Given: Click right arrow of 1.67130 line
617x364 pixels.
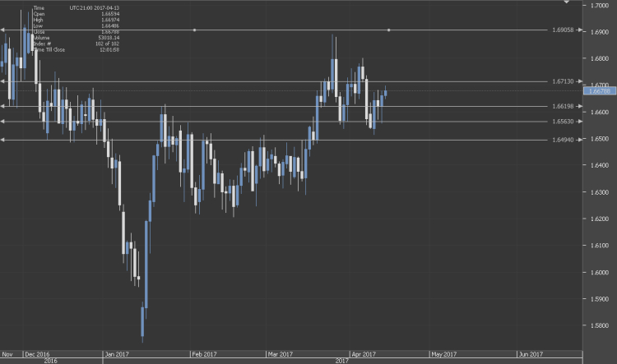Looking at the screenshot, I should [581, 82].
